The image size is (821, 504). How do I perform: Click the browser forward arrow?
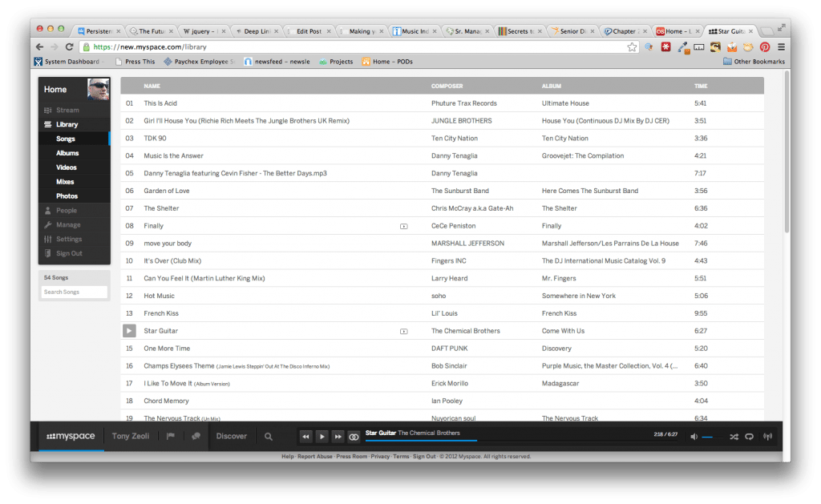[x=54, y=47]
